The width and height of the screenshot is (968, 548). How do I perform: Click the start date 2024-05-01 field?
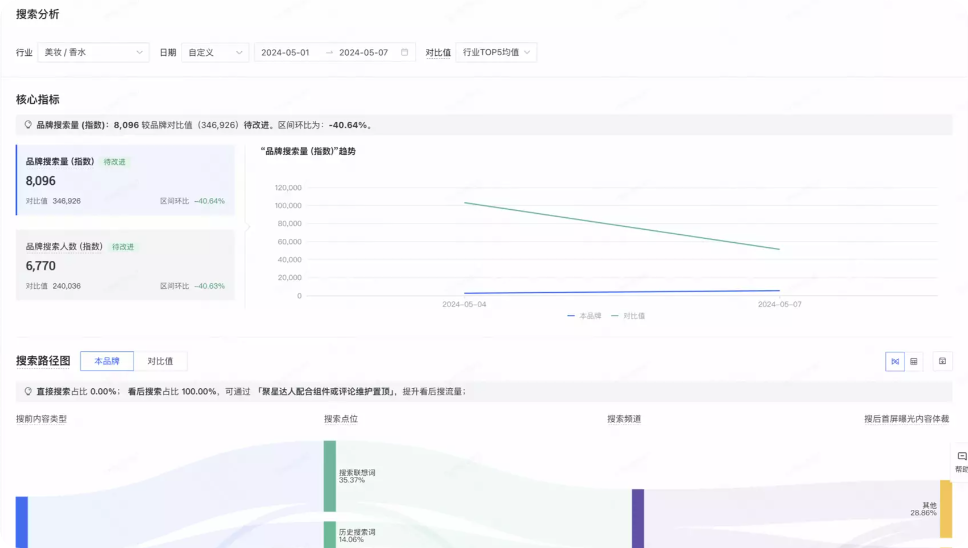pos(286,52)
